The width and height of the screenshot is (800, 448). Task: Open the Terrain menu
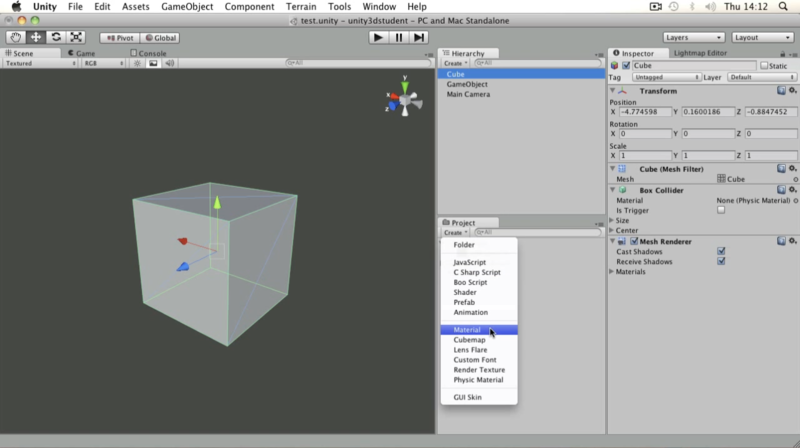click(x=301, y=7)
